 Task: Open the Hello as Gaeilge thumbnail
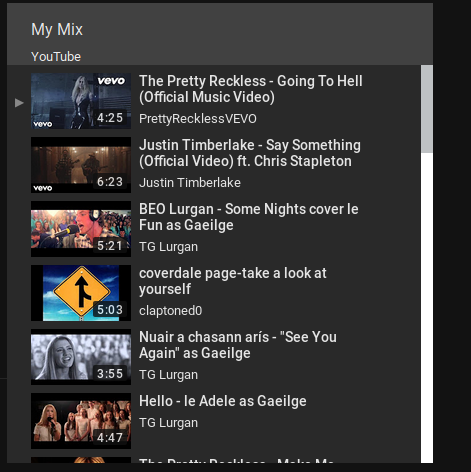coord(81,421)
